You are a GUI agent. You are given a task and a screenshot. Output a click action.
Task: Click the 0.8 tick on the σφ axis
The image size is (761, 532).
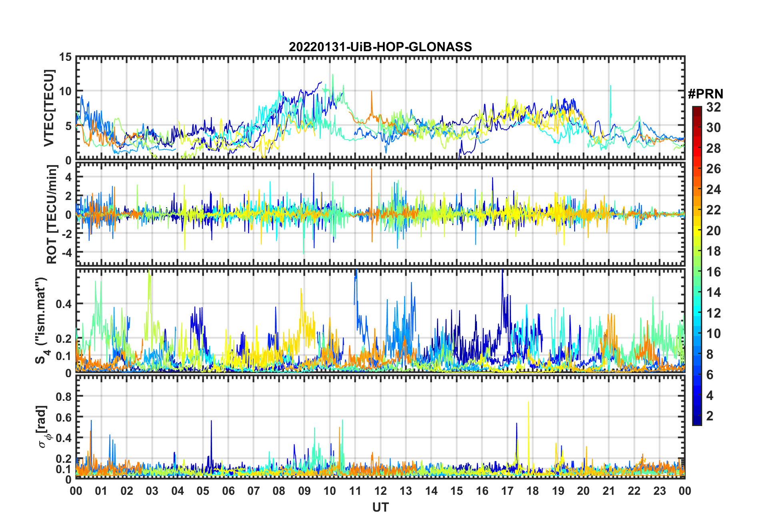click(x=64, y=397)
